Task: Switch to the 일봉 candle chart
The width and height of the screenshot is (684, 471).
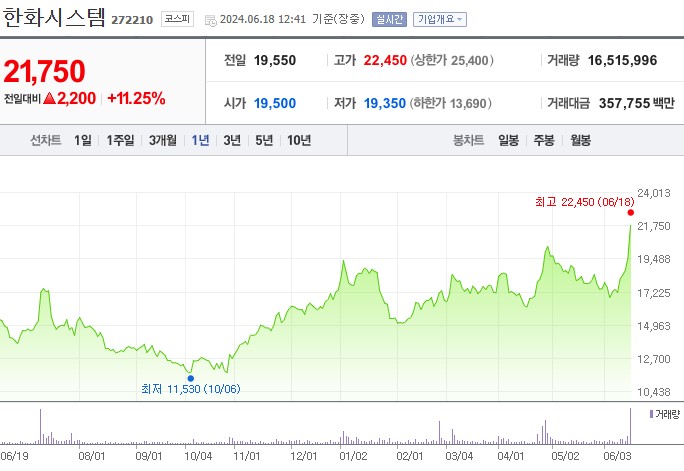Action: tap(509, 140)
